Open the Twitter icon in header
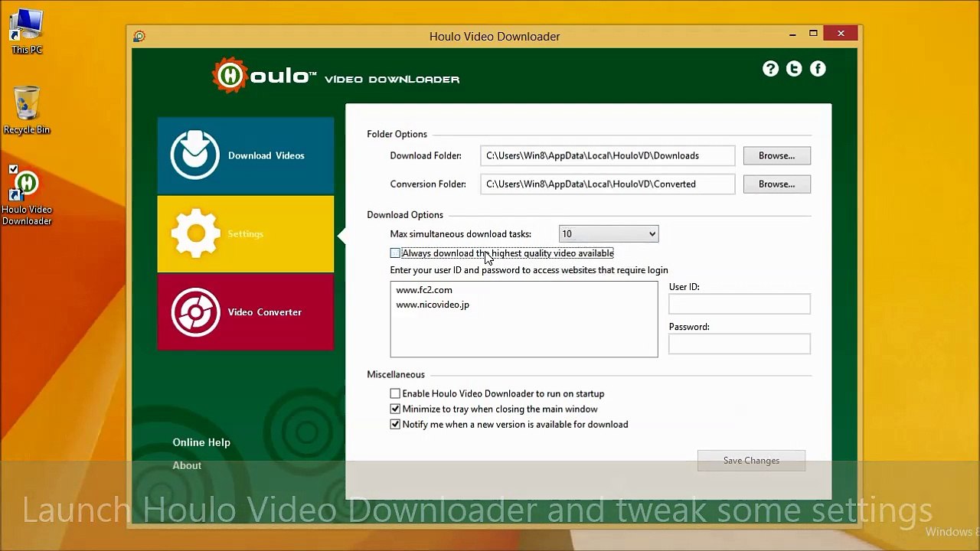The height and width of the screenshot is (551, 980). point(794,69)
